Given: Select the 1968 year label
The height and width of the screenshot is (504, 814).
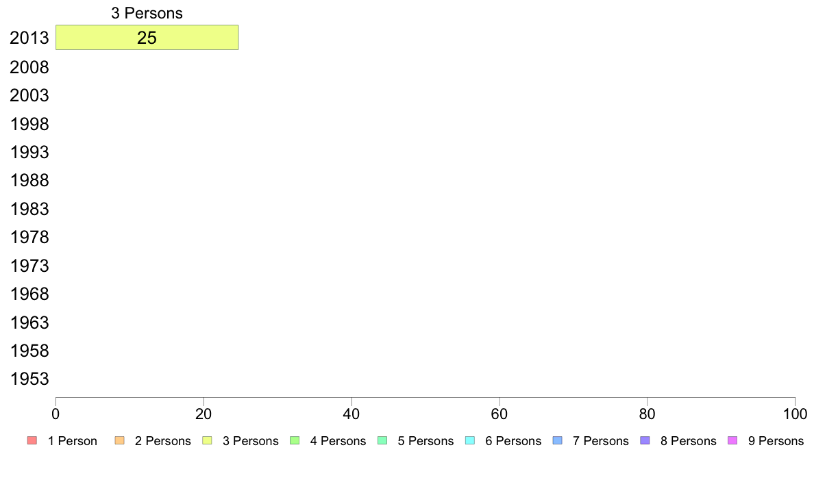Looking at the screenshot, I should [x=29, y=294].
